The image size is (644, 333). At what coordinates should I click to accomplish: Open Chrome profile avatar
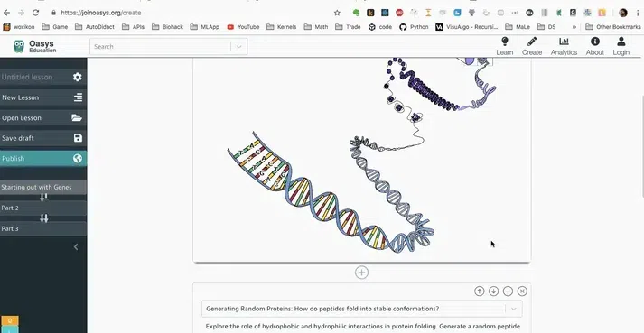[x=623, y=13]
